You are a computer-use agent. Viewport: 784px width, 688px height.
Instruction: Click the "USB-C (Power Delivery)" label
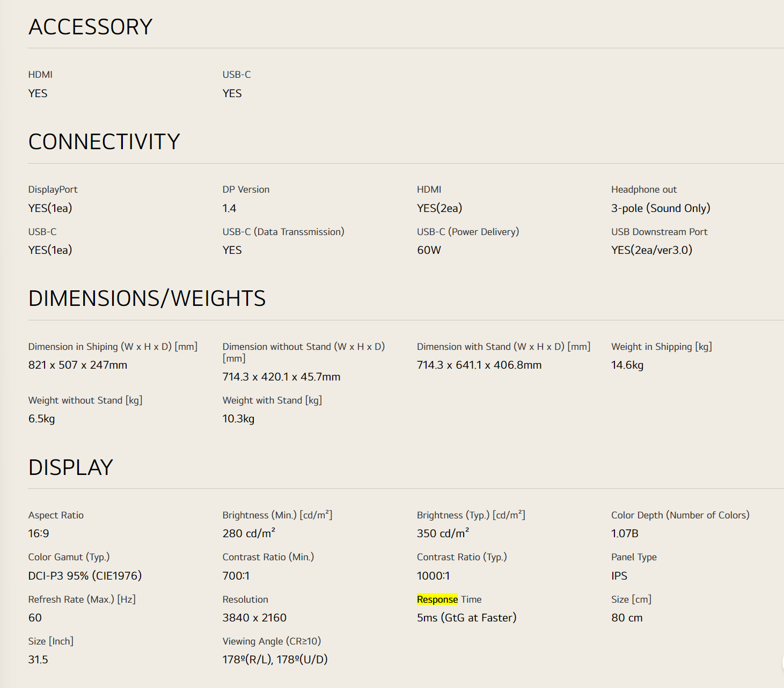468,232
